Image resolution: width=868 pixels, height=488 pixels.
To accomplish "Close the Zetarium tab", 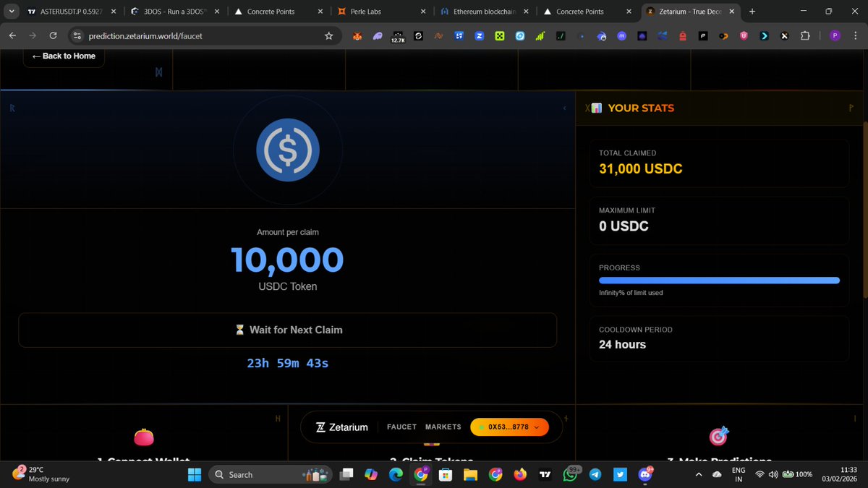I will click(x=731, y=12).
